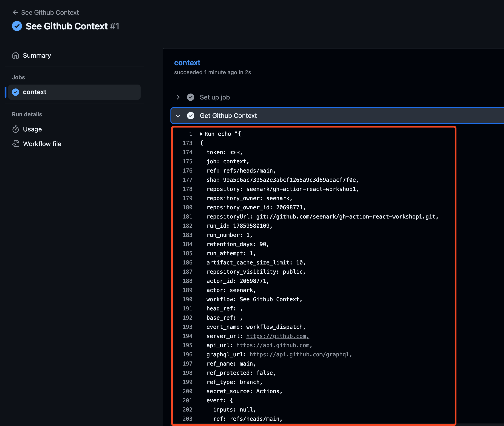The height and width of the screenshot is (426, 504).
Task: Follow the See Github Context back link
Action: tap(50, 12)
